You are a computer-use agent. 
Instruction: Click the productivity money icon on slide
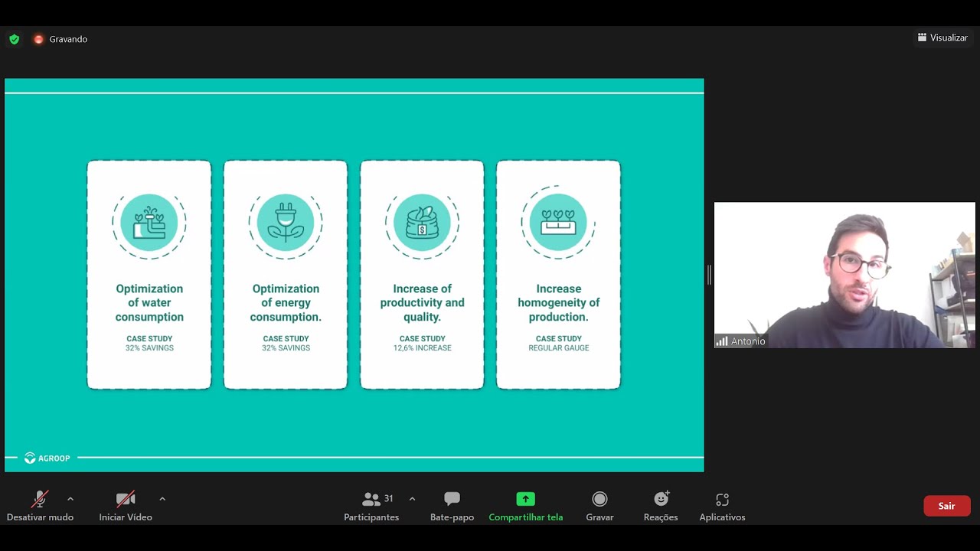[x=422, y=223]
